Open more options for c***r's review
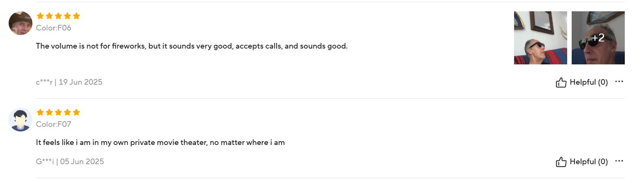 619,81
